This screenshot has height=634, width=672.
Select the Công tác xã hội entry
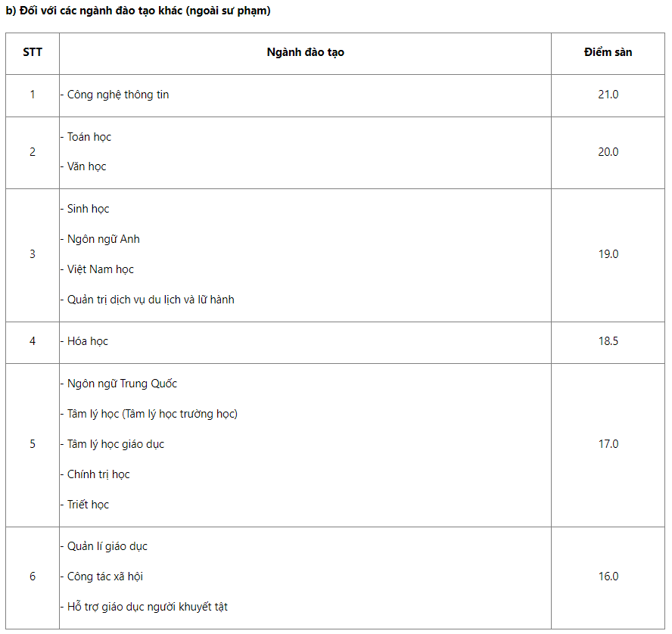(x=105, y=577)
